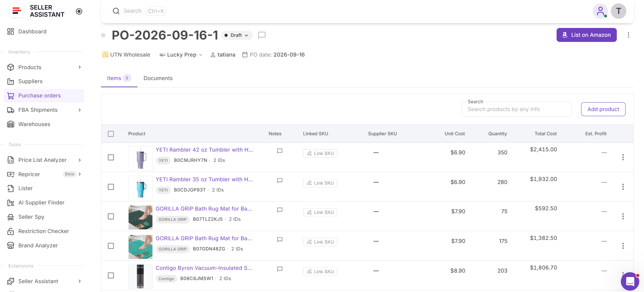The image size is (644, 292).
Task: Add a note to GORILLA GRIP B07GDN48ZG
Action: [280, 240]
